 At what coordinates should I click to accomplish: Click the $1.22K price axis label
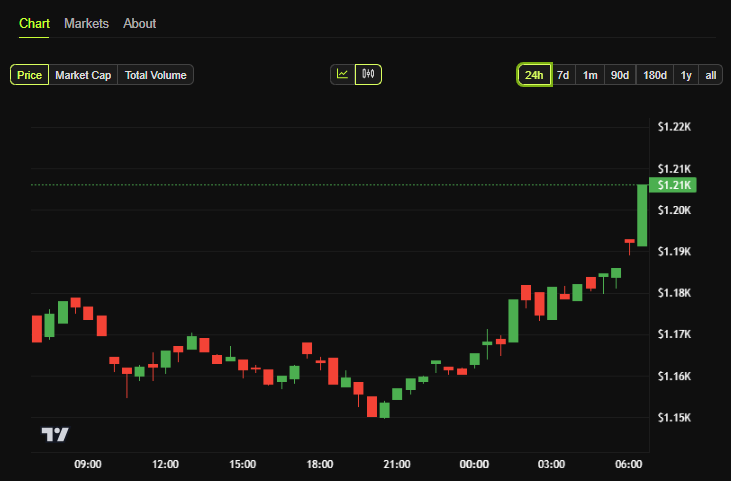tap(674, 127)
